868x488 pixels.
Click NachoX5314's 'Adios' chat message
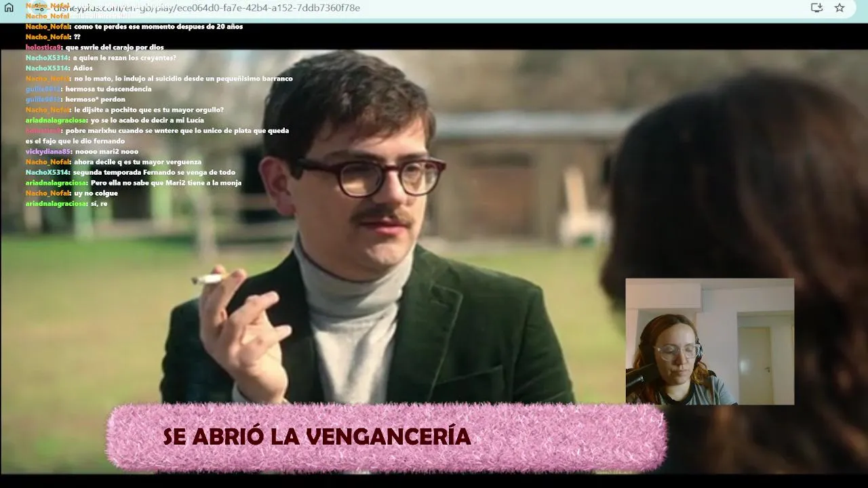(83, 68)
